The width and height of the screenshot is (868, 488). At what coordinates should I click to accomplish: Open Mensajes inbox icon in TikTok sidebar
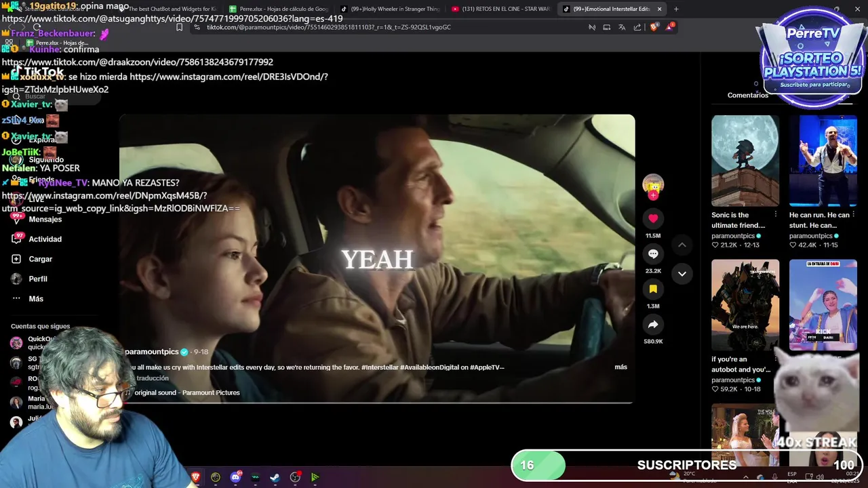pyautogui.click(x=16, y=219)
